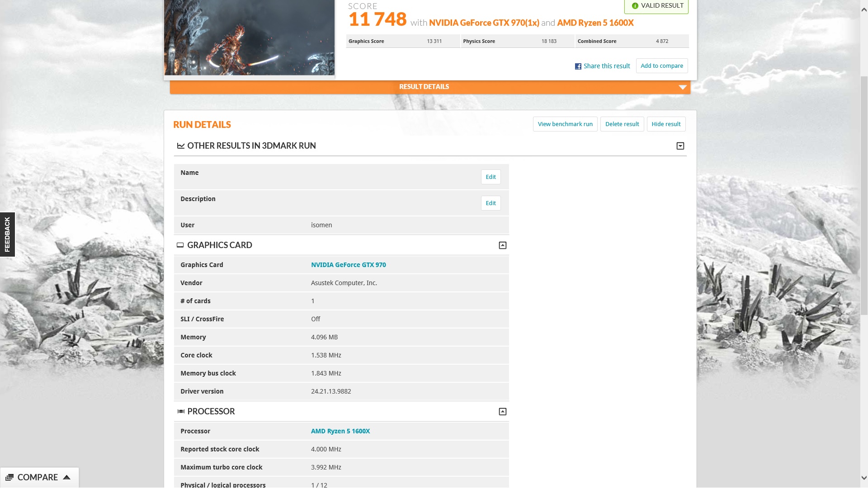868x488 pixels.
Task: Click reported stock core clock 4.000 MHz
Action: [x=326, y=449]
